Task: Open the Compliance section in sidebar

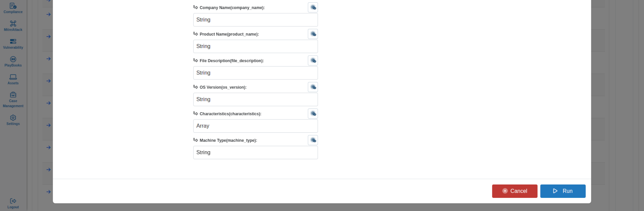Action: pyautogui.click(x=13, y=8)
